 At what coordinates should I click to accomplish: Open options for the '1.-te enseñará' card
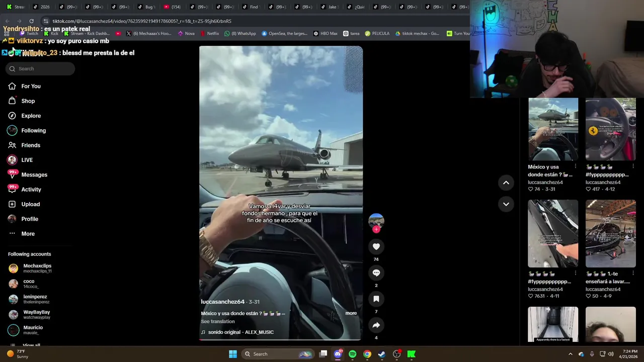(633, 273)
